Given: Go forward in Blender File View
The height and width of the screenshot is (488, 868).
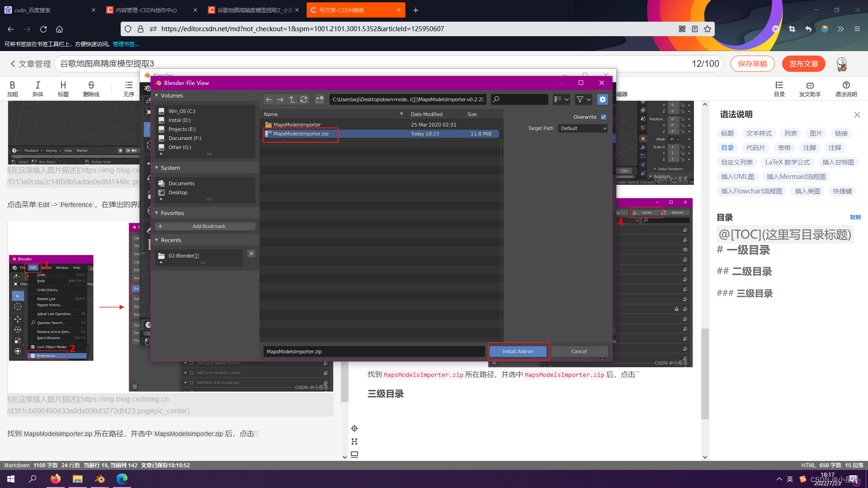Looking at the screenshot, I should (x=280, y=99).
